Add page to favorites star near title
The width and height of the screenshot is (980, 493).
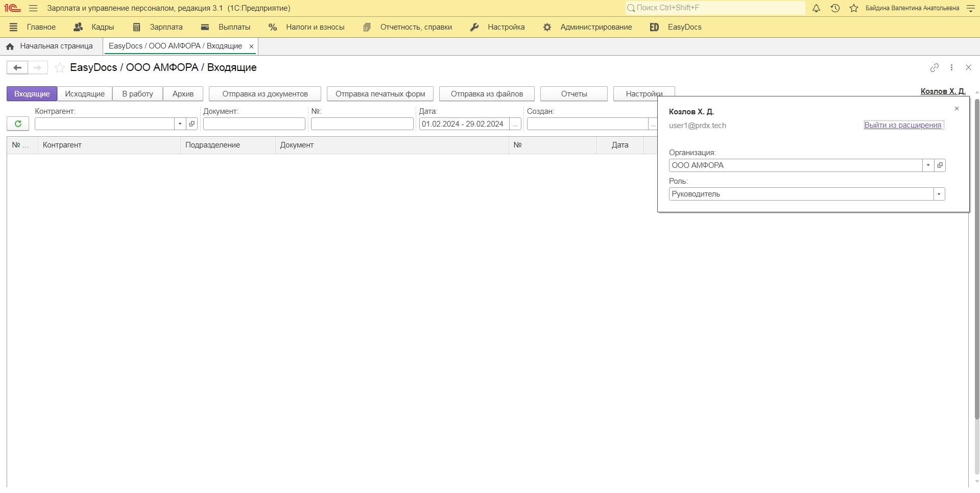click(60, 67)
